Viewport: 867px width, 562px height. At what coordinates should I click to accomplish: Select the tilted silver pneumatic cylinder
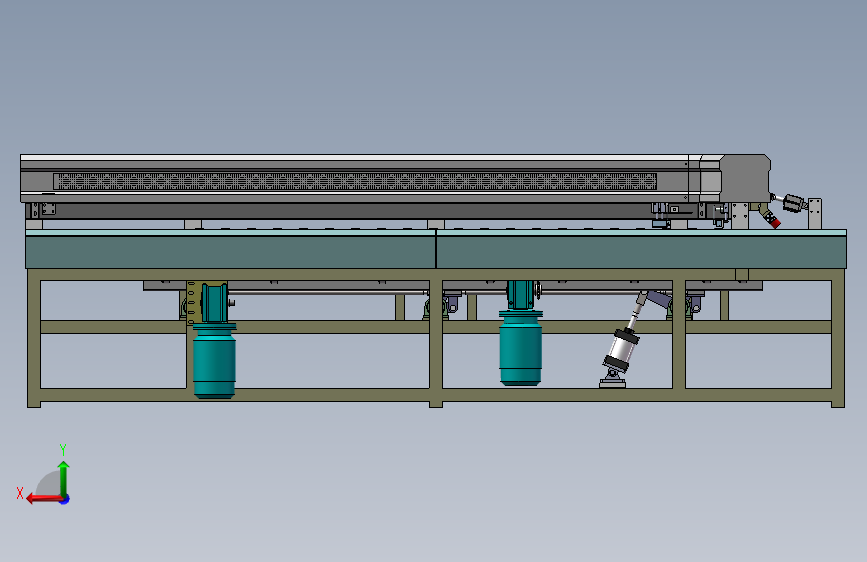(x=621, y=349)
